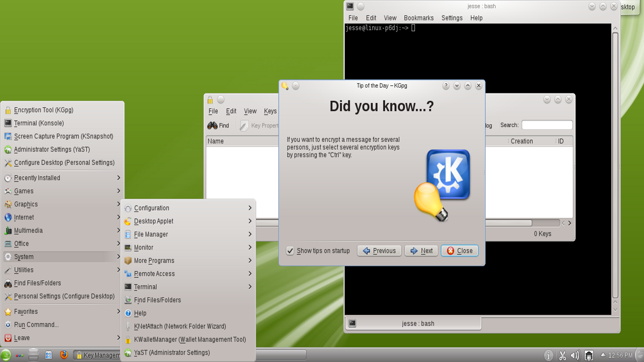Open the Settings menu in Konsole
The height and width of the screenshot is (362, 644).
(452, 18)
